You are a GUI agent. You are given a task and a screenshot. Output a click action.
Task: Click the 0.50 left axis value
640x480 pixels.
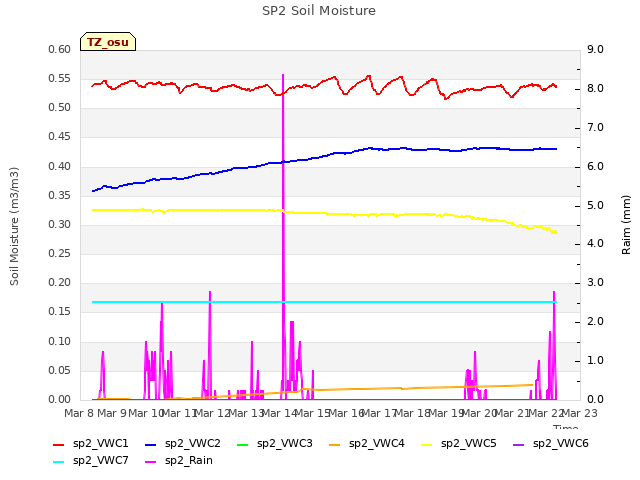(60, 108)
